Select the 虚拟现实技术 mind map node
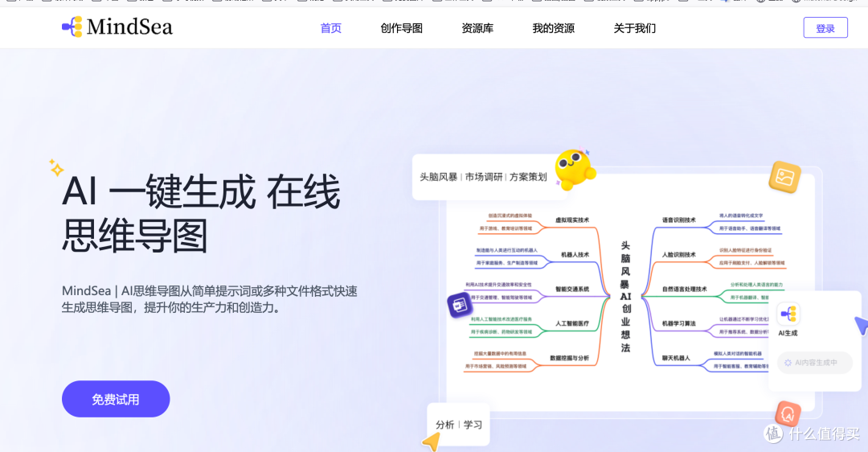 point(572,220)
